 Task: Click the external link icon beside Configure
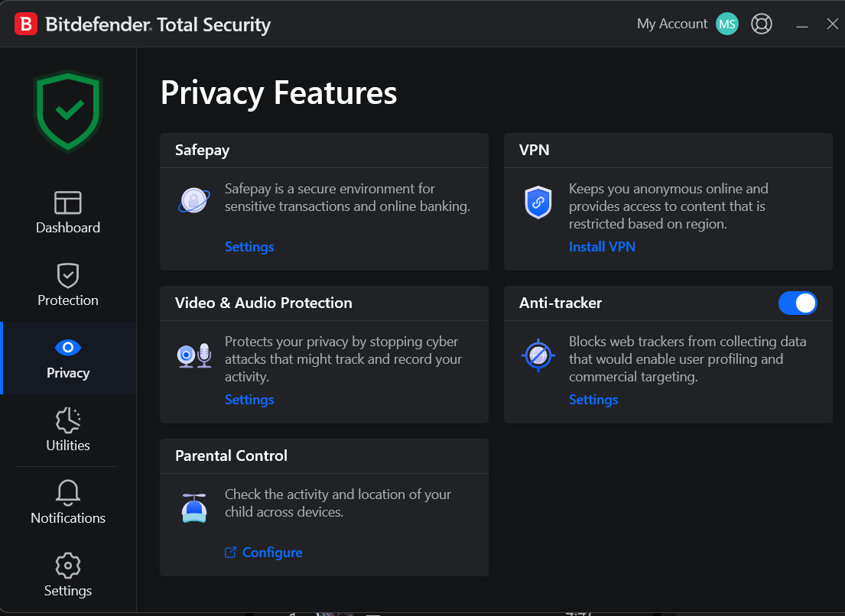click(230, 553)
